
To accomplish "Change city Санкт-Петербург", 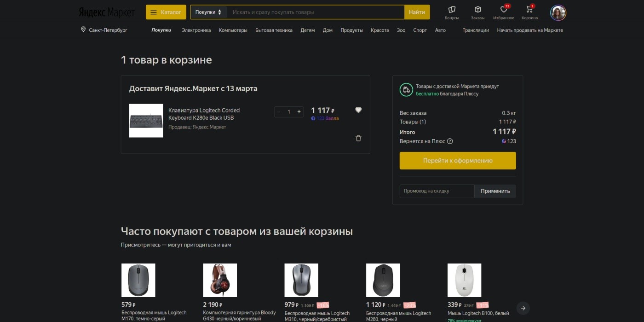I will [108, 30].
